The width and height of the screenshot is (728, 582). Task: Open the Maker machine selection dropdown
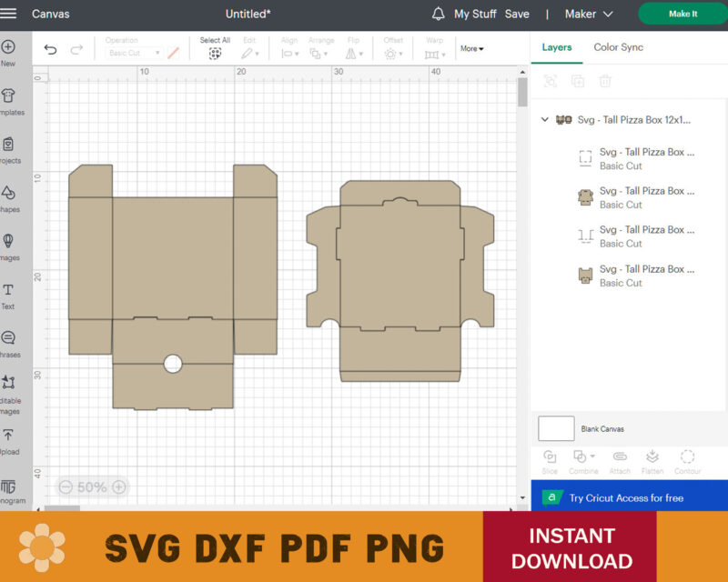click(588, 15)
